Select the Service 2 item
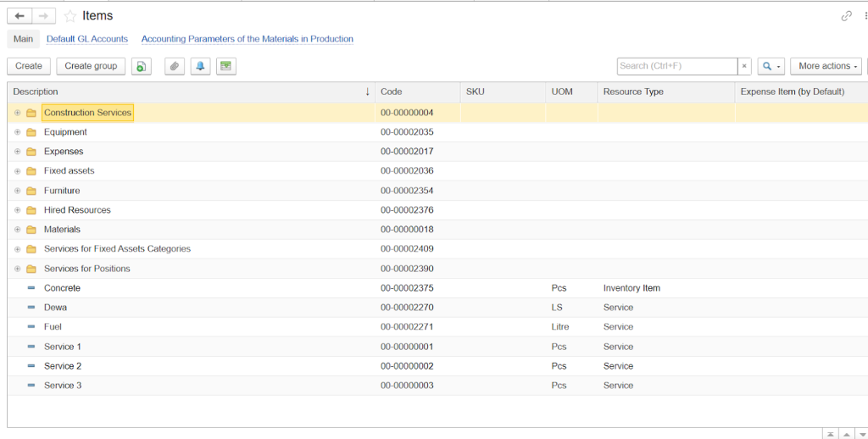This screenshot has width=868, height=439. pyautogui.click(x=63, y=366)
